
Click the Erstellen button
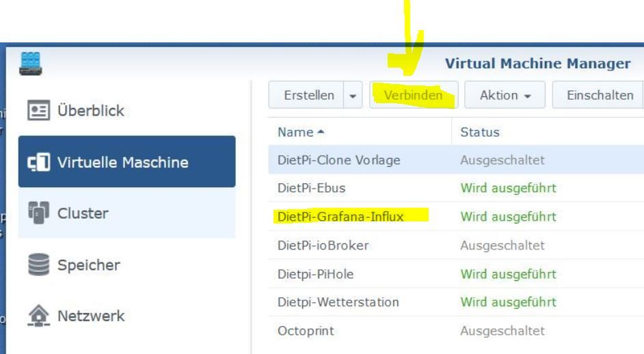(x=306, y=95)
